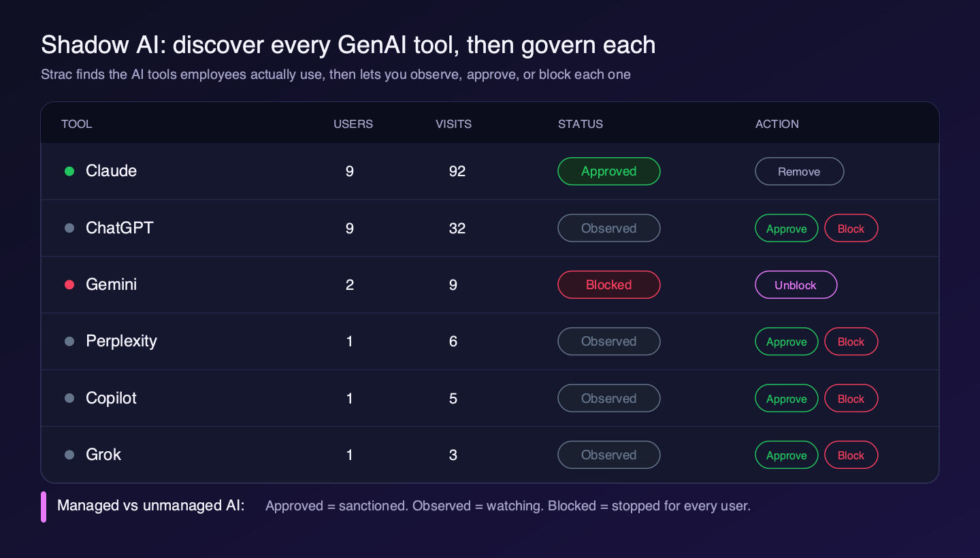Click the visits value 3 for Grok
Viewport: 980px width, 558px height.
point(453,455)
